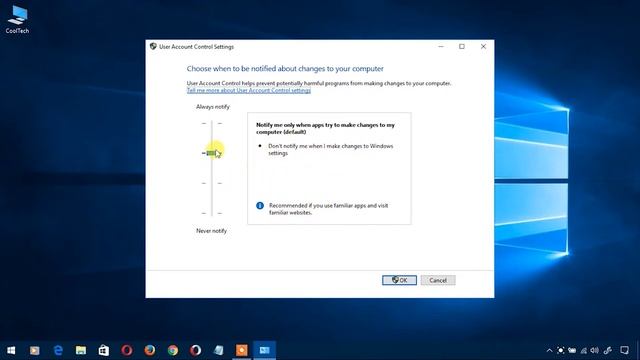
Task: Click the 'User Account Control helps prevent' description
Action: [x=319, y=83]
